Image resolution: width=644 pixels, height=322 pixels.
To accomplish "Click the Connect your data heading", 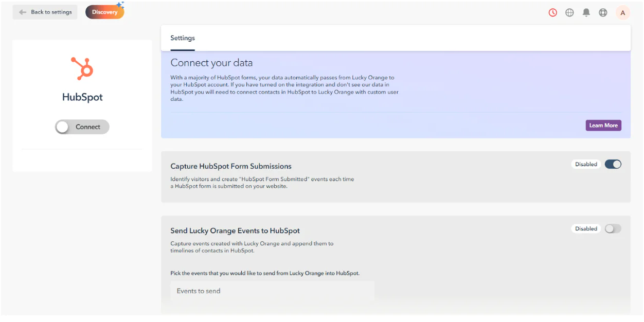I will 211,62.
